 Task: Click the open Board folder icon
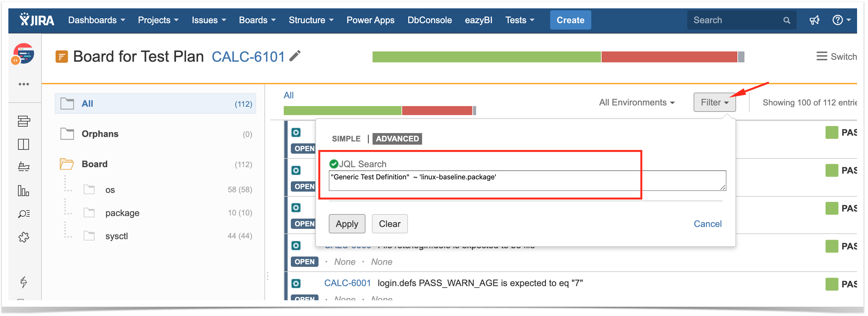pyautogui.click(x=67, y=164)
